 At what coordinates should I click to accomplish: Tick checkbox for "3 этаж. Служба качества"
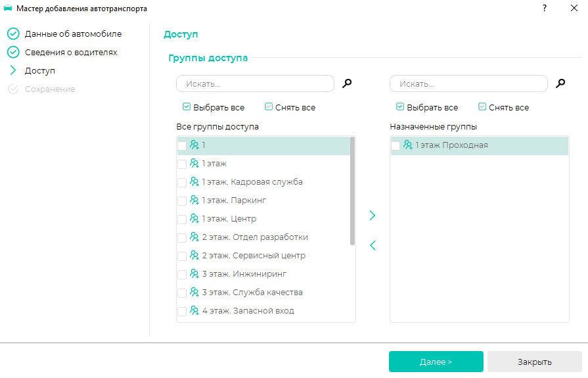tap(182, 293)
